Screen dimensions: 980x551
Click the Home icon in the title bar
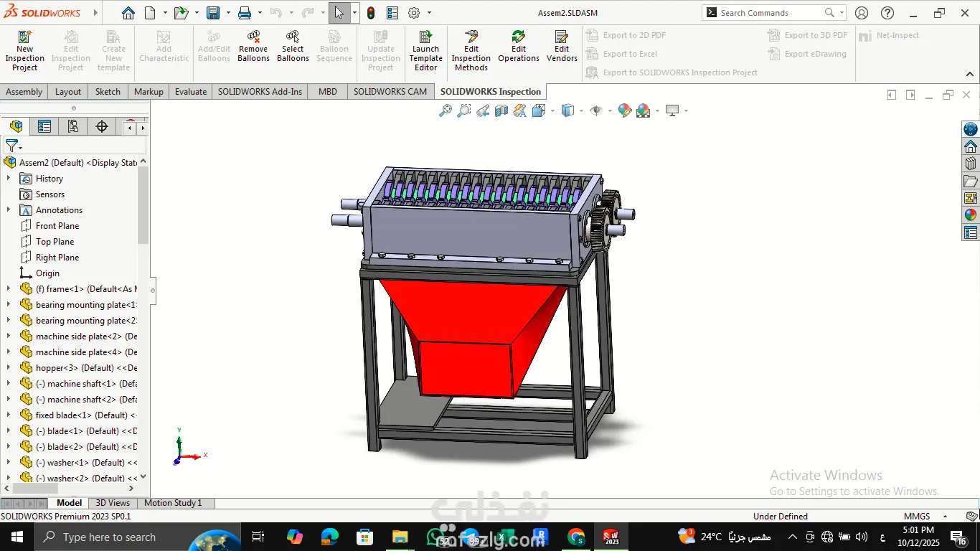coord(128,13)
